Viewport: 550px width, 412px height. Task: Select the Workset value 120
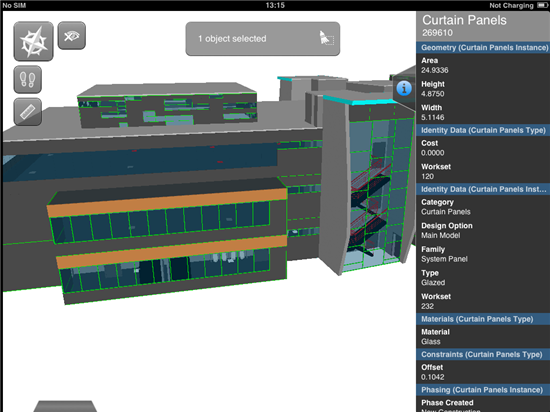[x=427, y=176]
